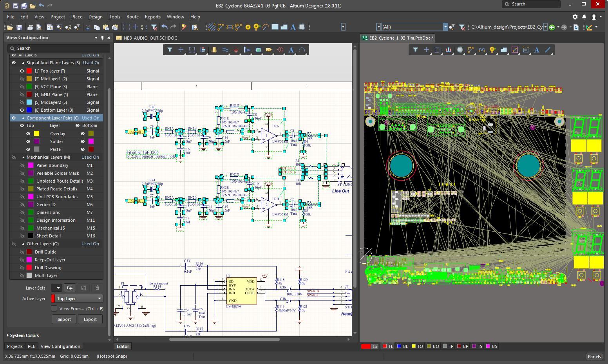Click the Place Component chip icon in PCB bar
Image resolution: width=608 pixels, height=364 pixels.
[x=460, y=50]
